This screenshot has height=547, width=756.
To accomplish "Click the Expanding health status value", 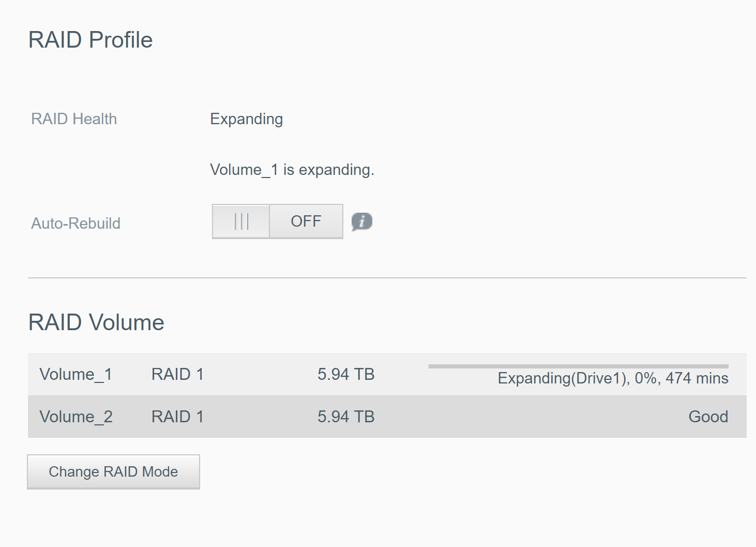I will pyautogui.click(x=246, y=120).
